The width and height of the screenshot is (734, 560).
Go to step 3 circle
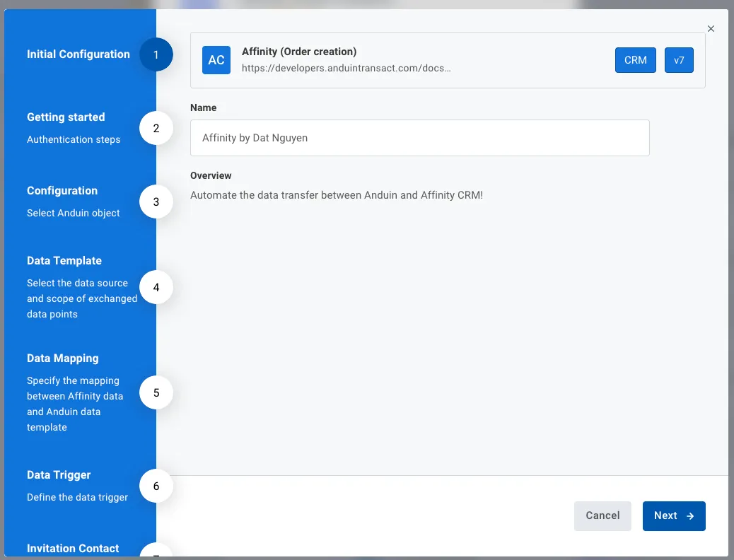(x=156, y=202)
